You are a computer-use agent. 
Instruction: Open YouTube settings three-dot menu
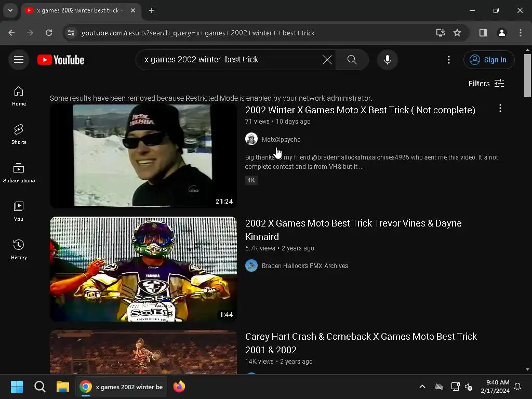coord(448,60)
